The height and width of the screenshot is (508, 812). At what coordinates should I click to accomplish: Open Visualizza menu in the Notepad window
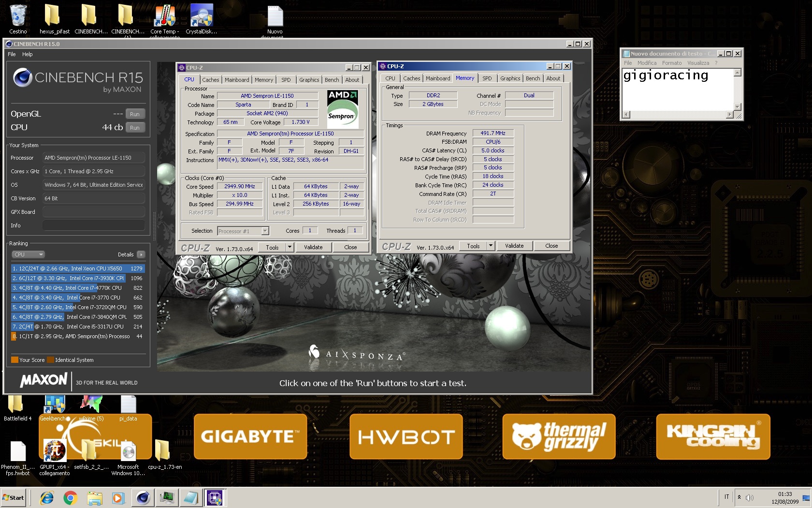[698, 63]
